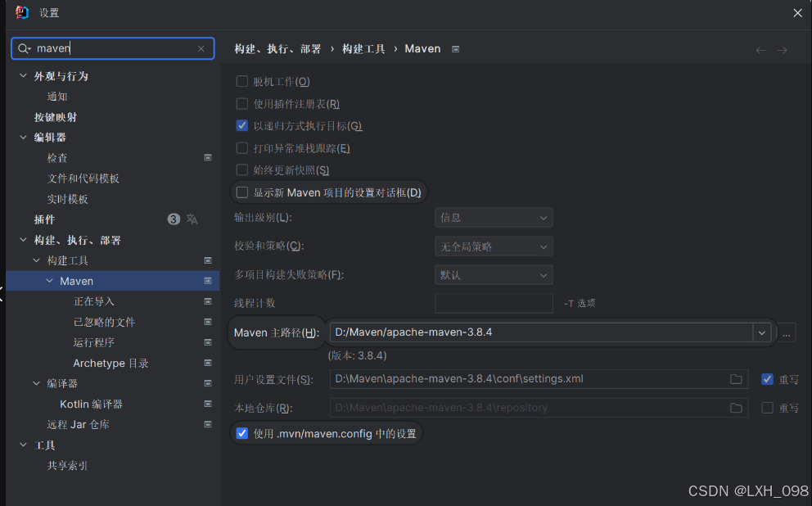Tick 显示新 Maven 项目的设置对话框
812x506 pixels.
241,192
